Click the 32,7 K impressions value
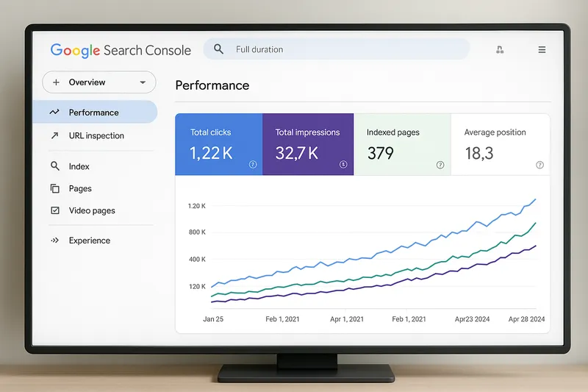 [297, 153]
